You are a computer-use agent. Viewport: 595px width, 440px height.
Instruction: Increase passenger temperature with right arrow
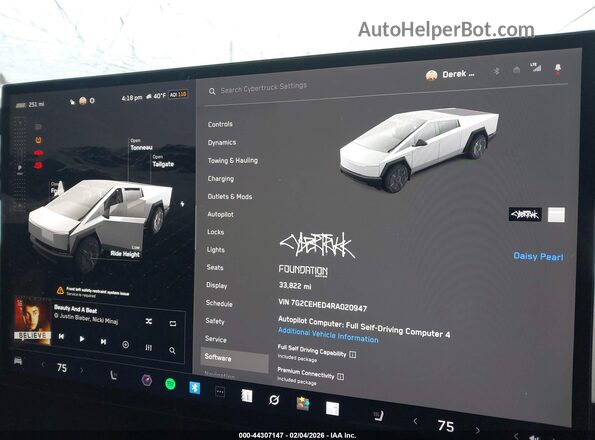[477, 430]
